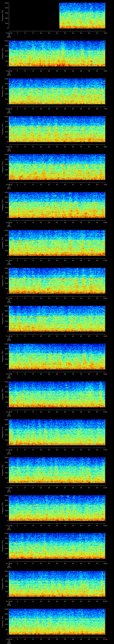The height and width of the screenshot is (644, 114).
Task: Click the 10:00 end time tick label
Action: point(105,223)
